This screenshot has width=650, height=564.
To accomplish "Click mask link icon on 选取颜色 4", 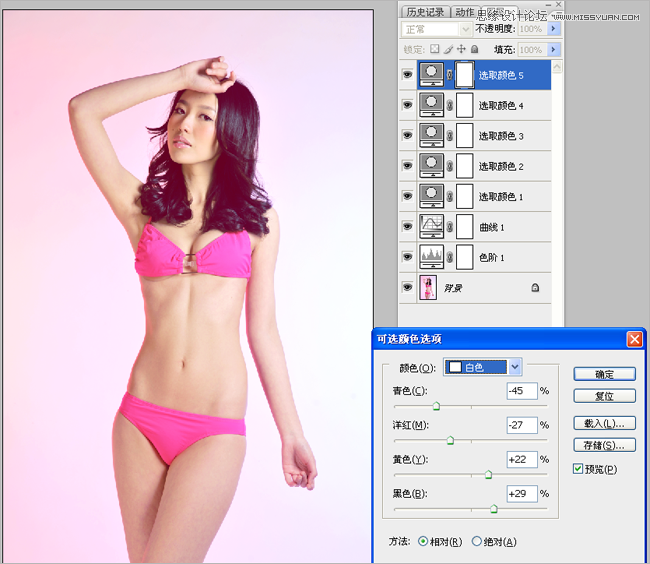I will [x=450, y=105].
